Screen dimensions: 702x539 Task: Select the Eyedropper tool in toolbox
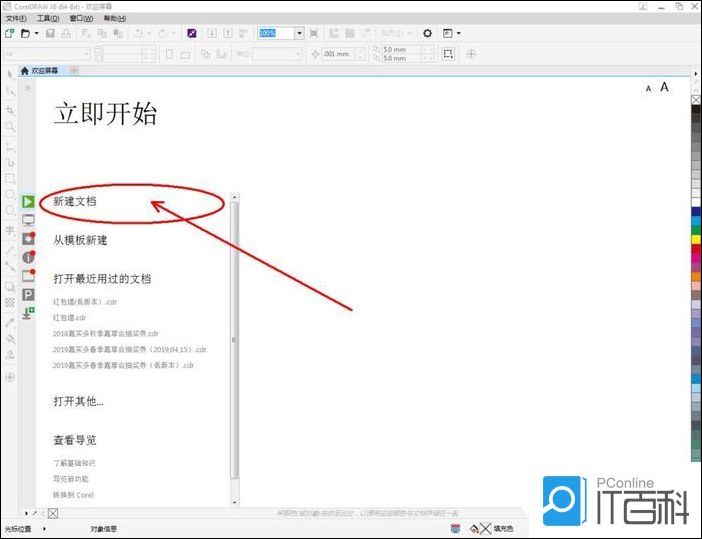[10, 322]
